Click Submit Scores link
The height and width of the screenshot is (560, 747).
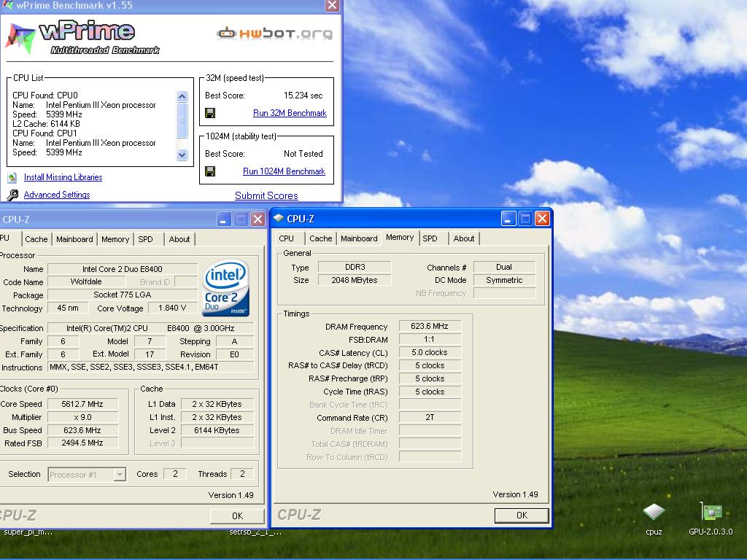click(x=266, y=195)
